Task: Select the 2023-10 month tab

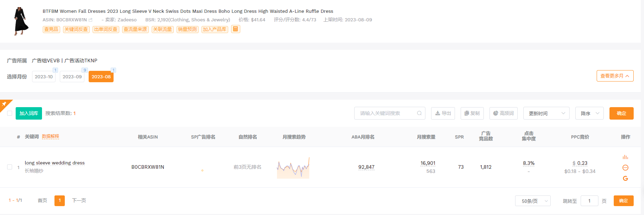Action: [44, 77]
